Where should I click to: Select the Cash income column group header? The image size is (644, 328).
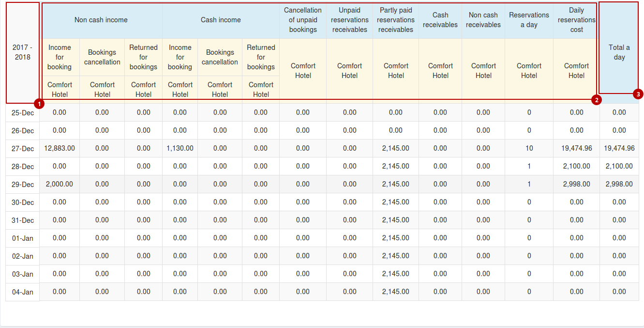(221, 20)
